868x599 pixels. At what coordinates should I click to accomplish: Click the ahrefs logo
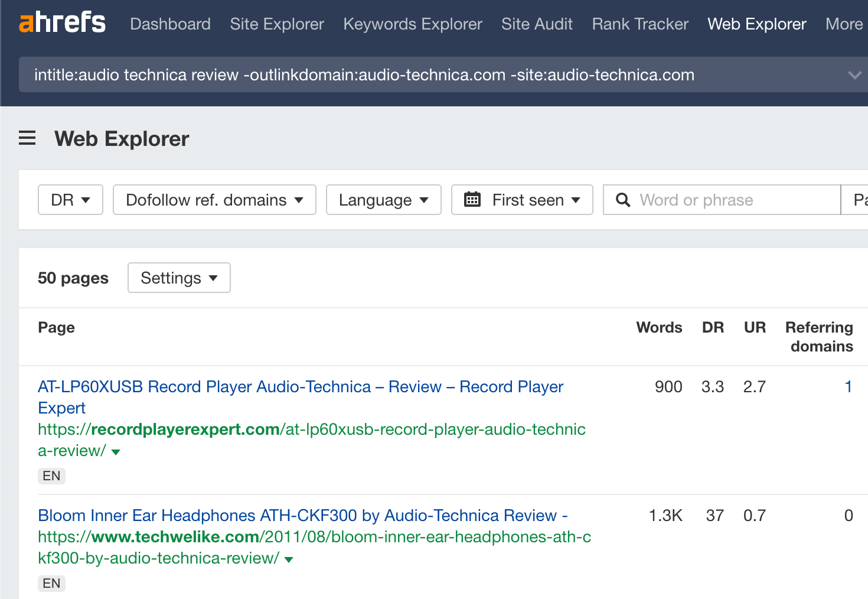(62, 23)
